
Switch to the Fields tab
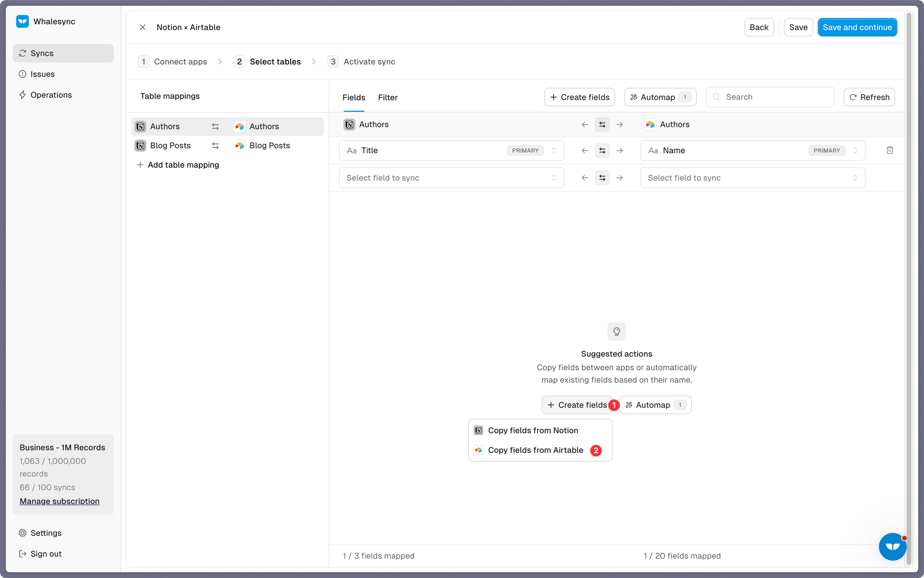pyautogui.click(x=353, y=97)
